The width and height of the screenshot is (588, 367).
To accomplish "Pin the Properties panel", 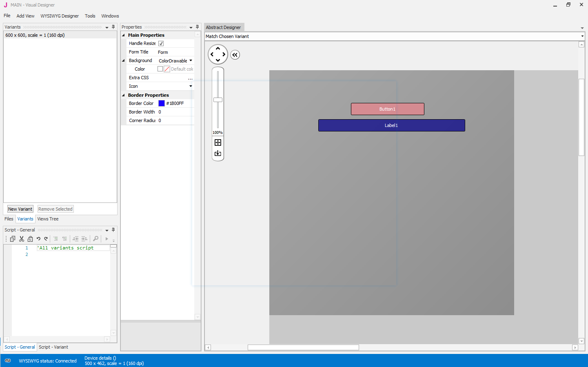I will coord(197,27).
